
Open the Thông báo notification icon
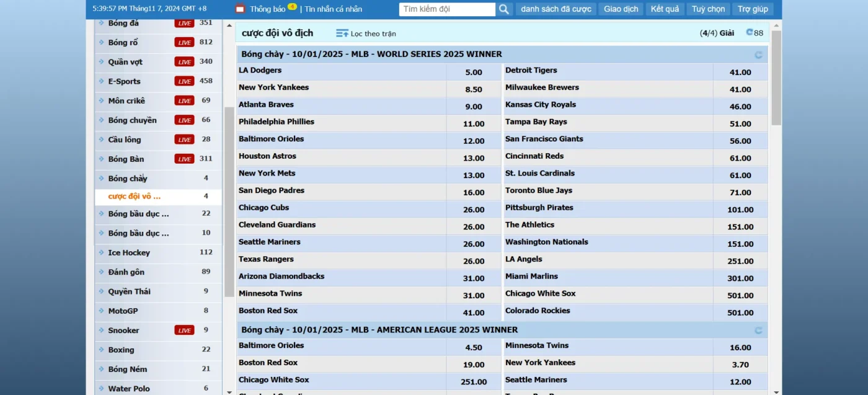pyautogui.click(x=240, y=9)
